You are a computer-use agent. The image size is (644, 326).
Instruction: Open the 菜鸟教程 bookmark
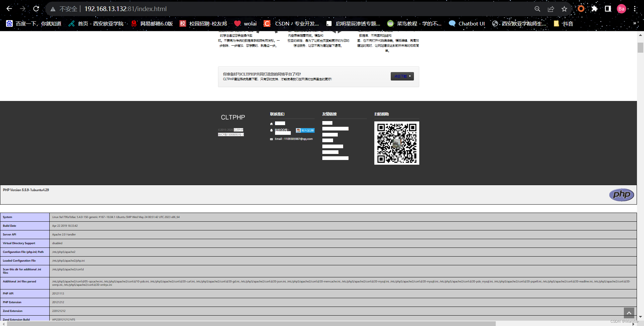pos(414,23)
